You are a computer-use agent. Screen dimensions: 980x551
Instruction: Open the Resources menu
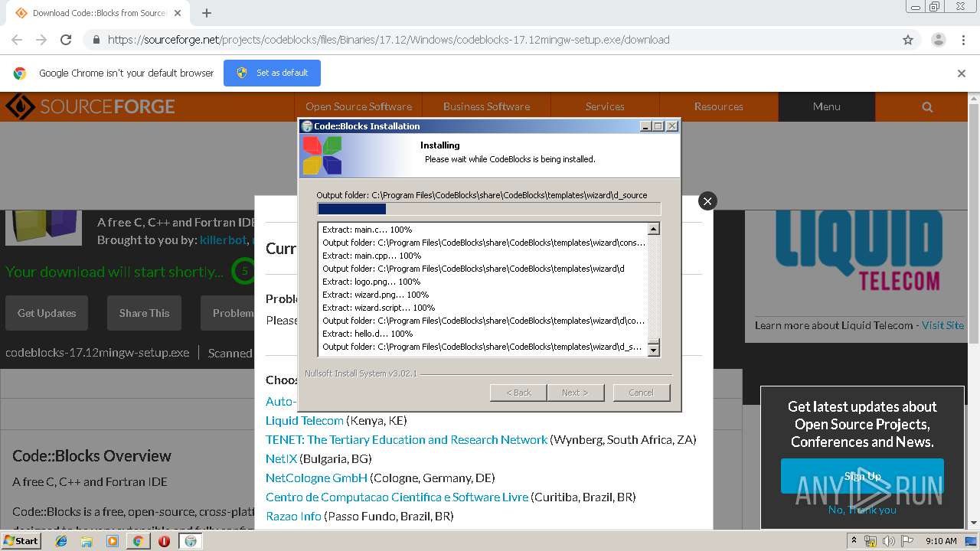pyautogui.click(x=718, y=106)
